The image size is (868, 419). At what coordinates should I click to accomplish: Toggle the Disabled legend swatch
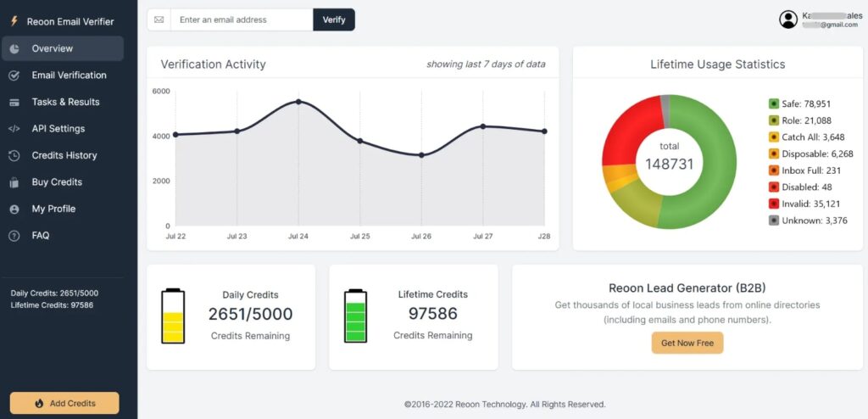coord(773,187)
